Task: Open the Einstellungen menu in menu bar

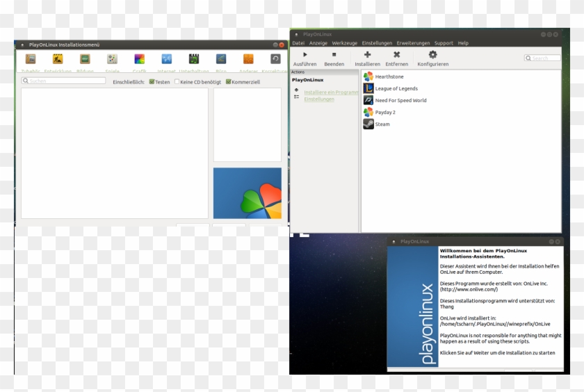Action: pyautogui.click(x=377, y=43)
